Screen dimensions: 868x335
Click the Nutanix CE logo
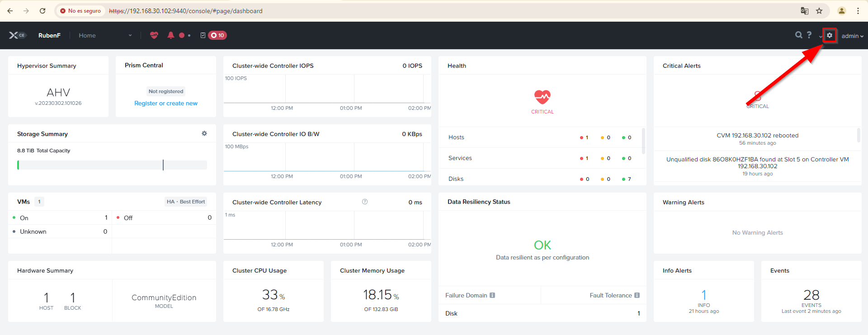pyautogui.click(x=18, y=35)
